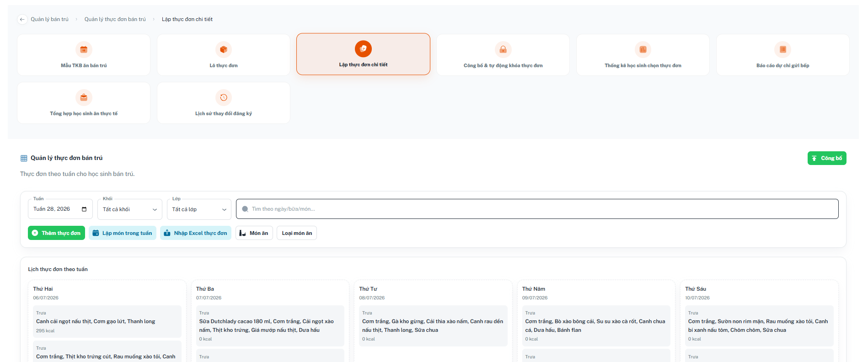Click the chart icon for Thống kê học sinh
The height and width of the screenshot is (362, 868).
pyautogui.click(x=643, y=49)
